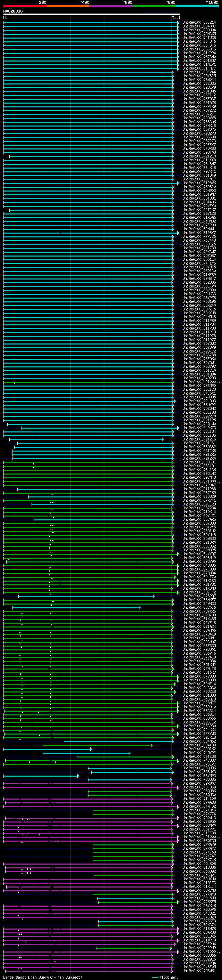
Task: Click the orange ~40% identity legend bar
Action: click(68, 6)
